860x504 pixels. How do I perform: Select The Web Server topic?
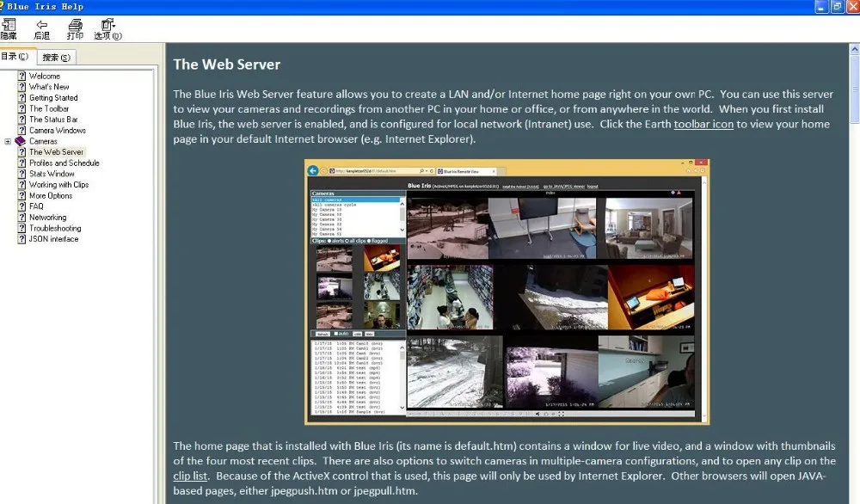pos(57,152)
